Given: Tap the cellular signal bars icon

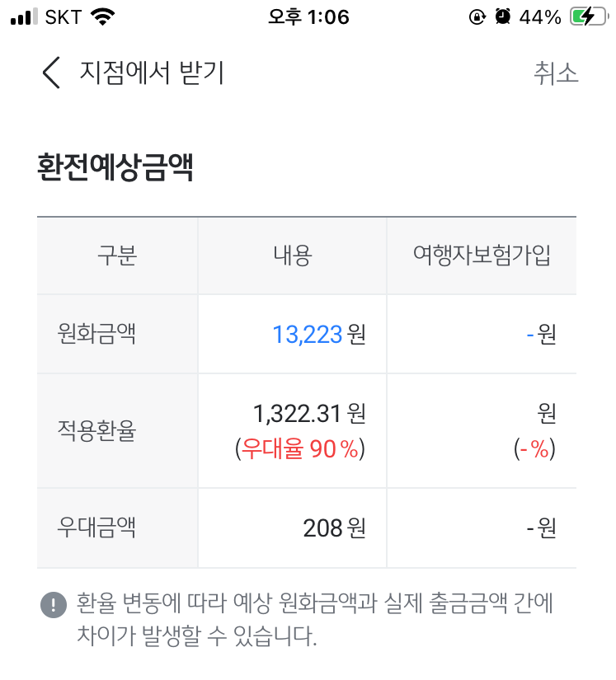Looking at the screenshot, I should click(24, 17).
